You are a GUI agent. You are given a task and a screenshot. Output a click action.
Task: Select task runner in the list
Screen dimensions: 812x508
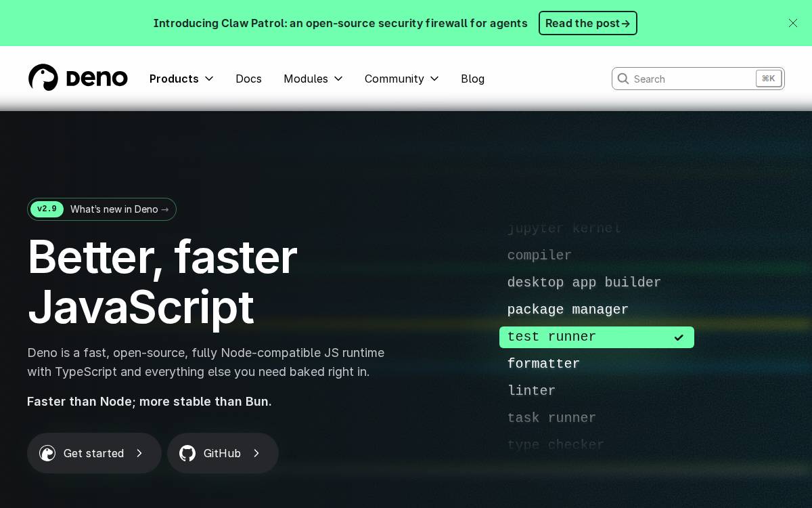coord(551,418)
